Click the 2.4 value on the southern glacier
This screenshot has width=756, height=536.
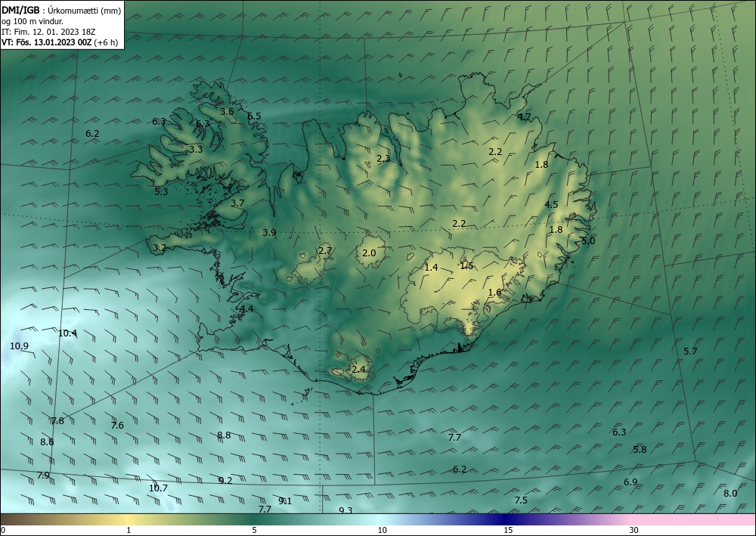[x=358, y=370]
